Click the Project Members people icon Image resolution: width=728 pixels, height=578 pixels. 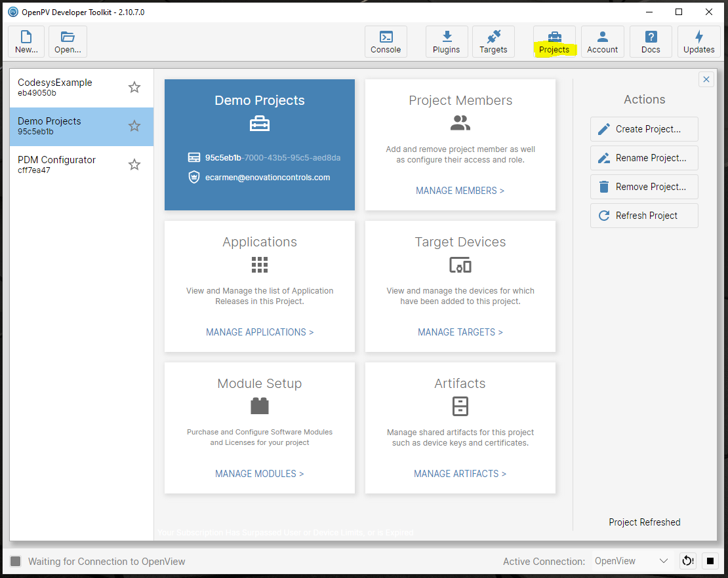pos(460,123)
